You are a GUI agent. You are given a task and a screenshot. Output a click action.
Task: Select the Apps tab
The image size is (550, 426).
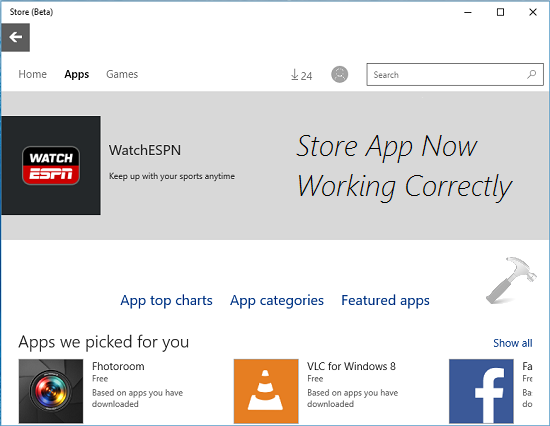tap(76, 74)
